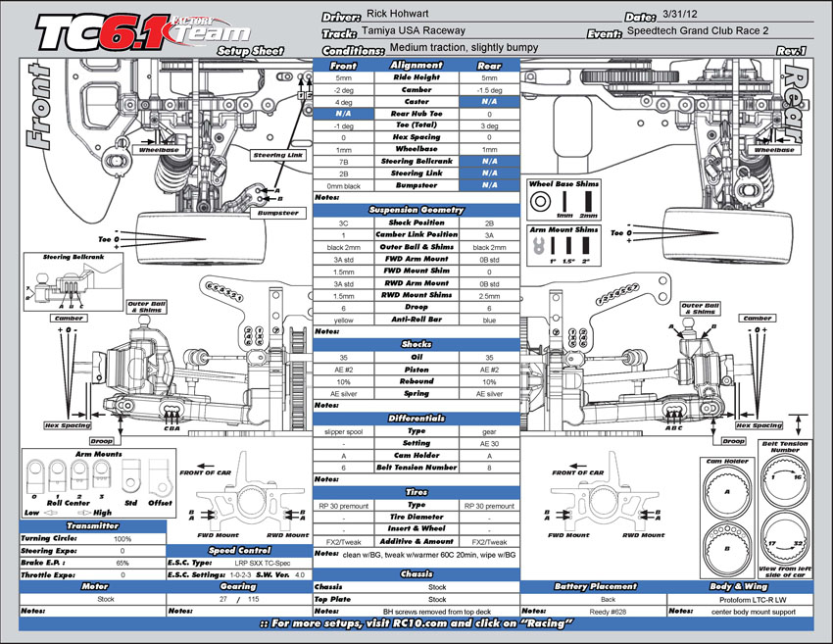Click the TC6.1 Factory Team logo
This screenshot has height=644, width=833.
[x=143, y=33]
